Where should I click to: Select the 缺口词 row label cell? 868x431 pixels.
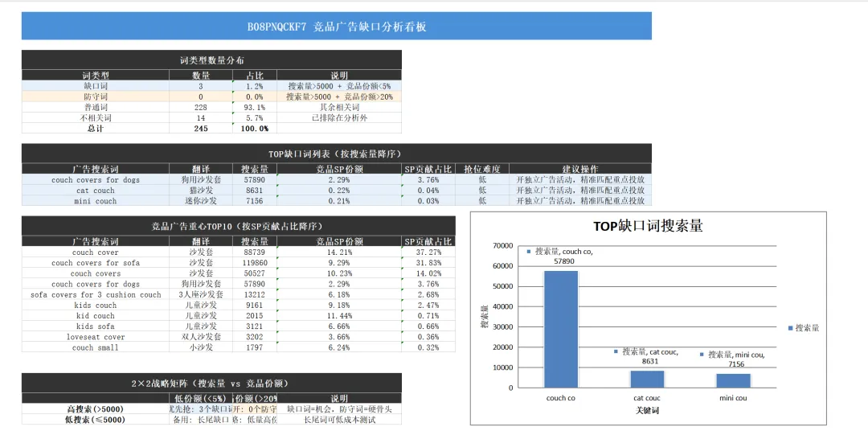point(95,86)
